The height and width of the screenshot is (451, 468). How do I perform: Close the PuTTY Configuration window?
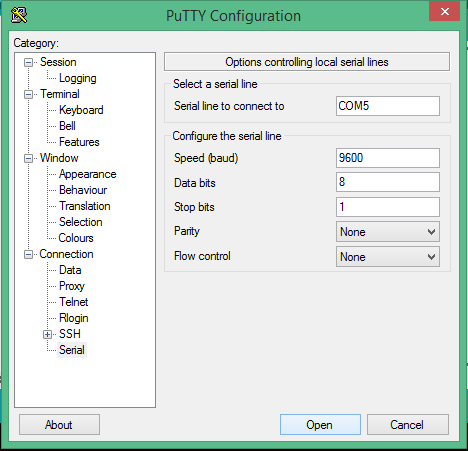[444, 12]
